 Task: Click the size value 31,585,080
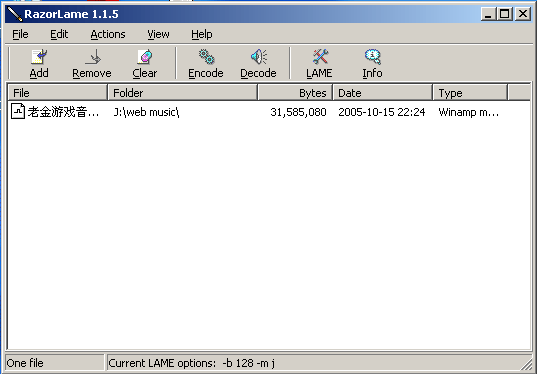298,112
